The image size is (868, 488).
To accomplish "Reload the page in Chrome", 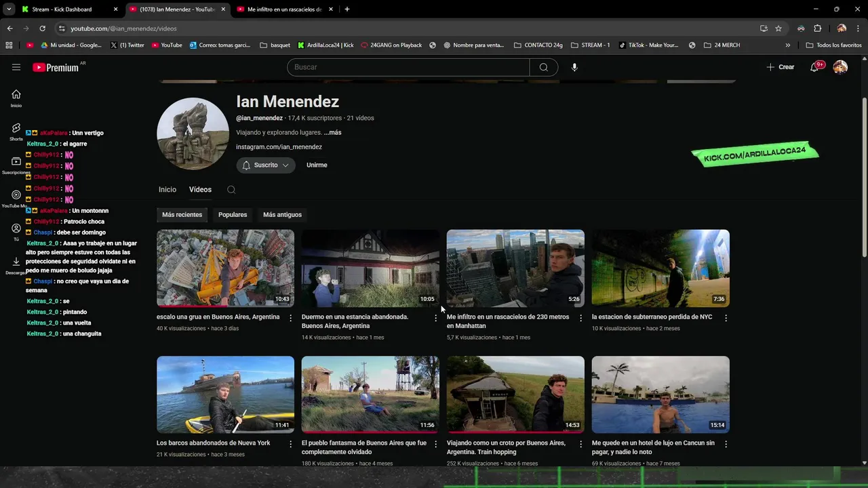I will 42,28.
